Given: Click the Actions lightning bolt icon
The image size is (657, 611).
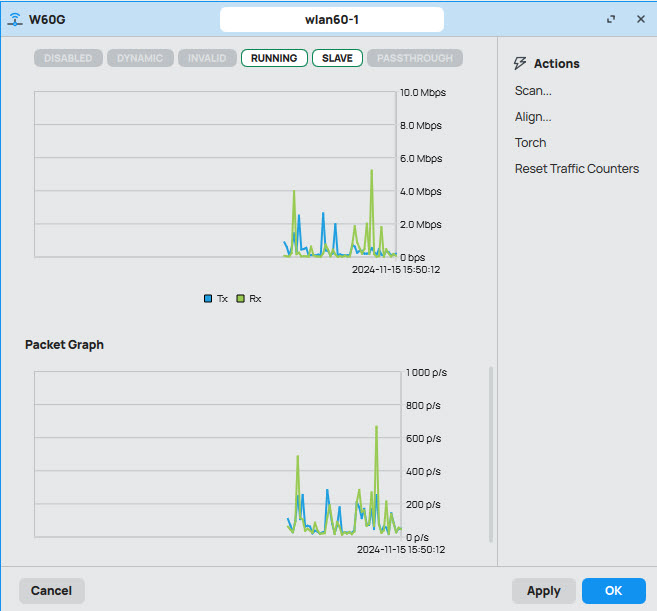Looking at the screenshot, I should coord(520,63).
